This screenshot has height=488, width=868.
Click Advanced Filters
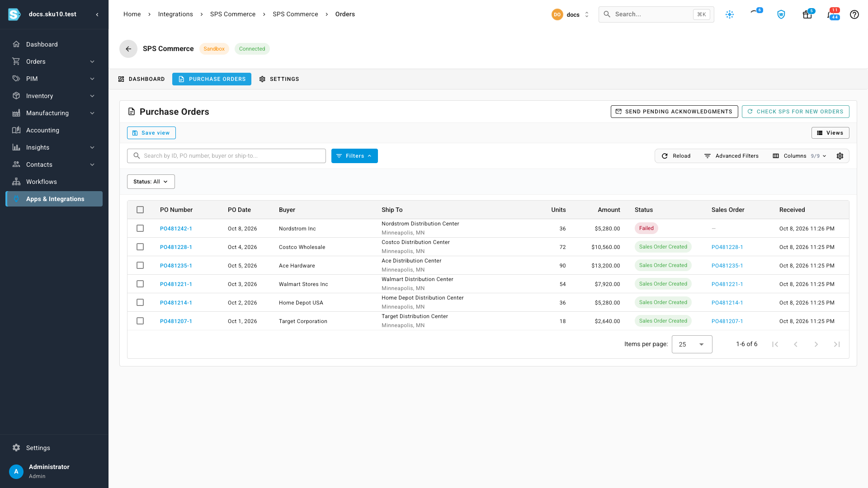tap(731, 156)
